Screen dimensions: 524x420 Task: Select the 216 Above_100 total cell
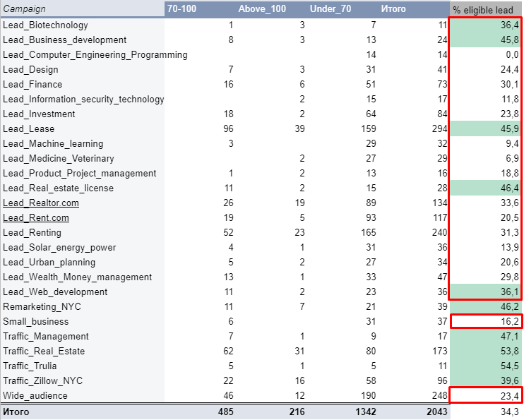[x=271, y=412]
